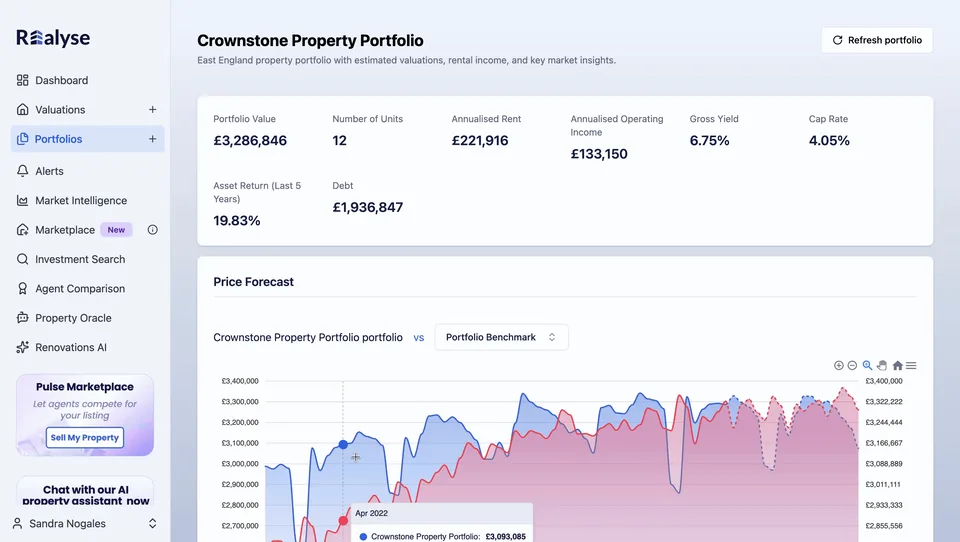Image resolution: width=960 pixels, height=542 pixels.
Task: Click the Sell My Property button
Action: (84, 437)
